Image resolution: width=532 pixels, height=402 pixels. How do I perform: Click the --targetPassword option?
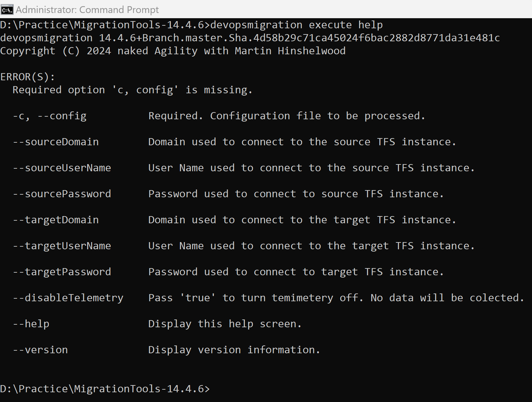tap(62, 272)
